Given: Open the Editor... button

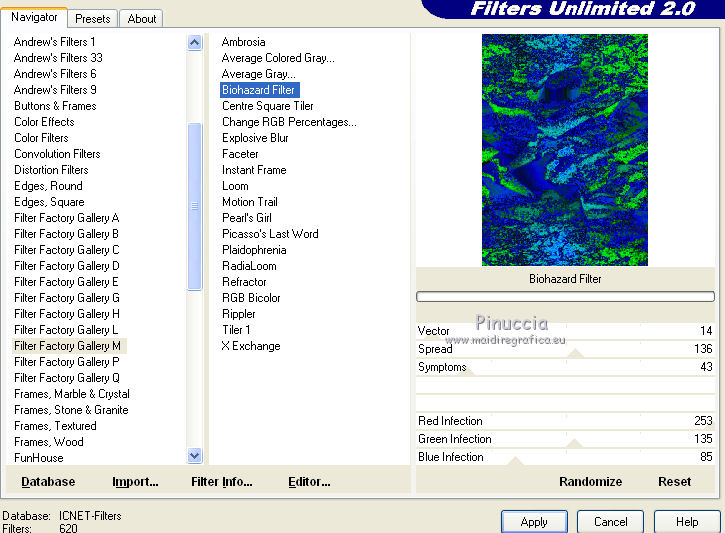Looking at the screenshot, I should 309,482.
